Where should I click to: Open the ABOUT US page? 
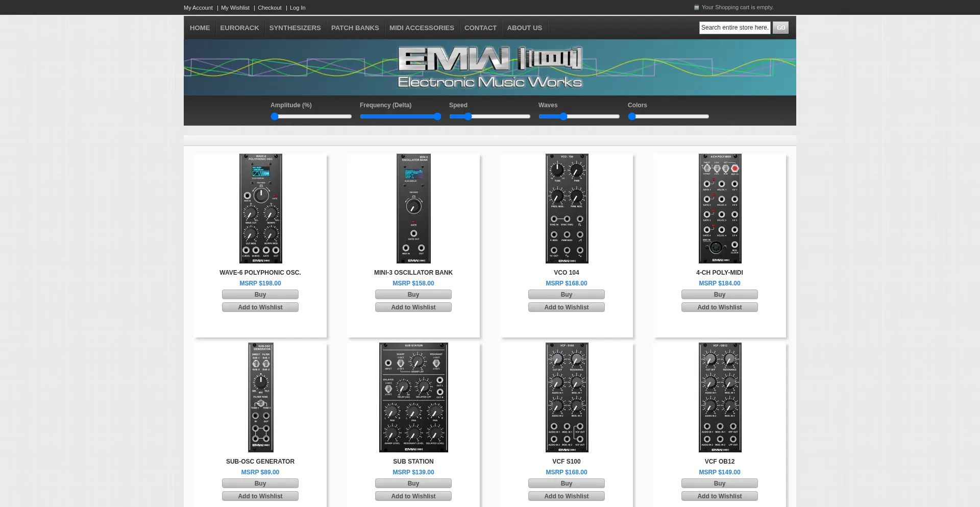(x=525, y=28)
